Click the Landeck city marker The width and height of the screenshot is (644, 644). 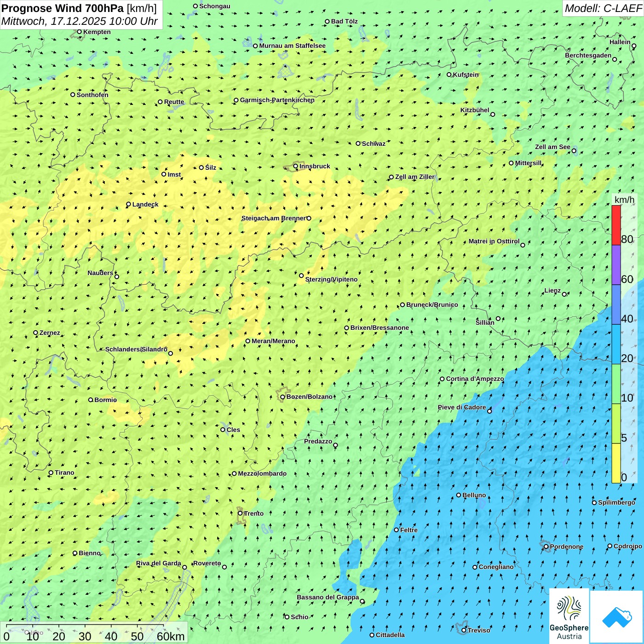pos(129,204)
